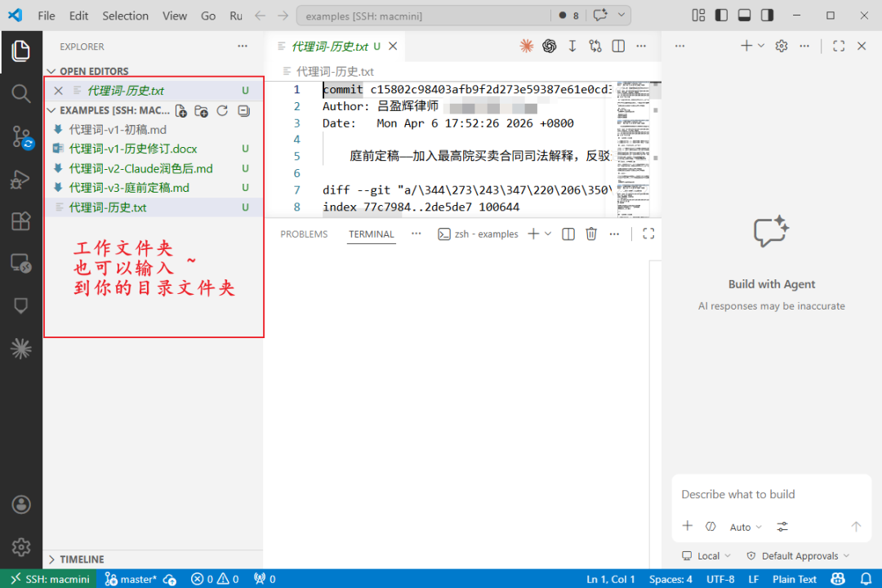Open the Search view
The width and height of the screenshot is (882, 588).
point(20,93)
